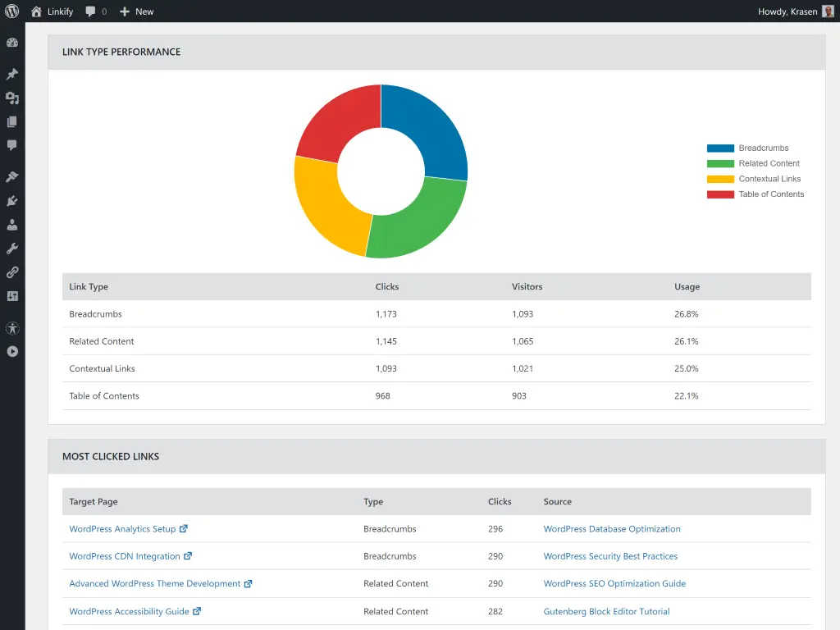Open the WordPress Dashboard icon in sidebar
The image size is (840, 630).
(x=12, y=42)
